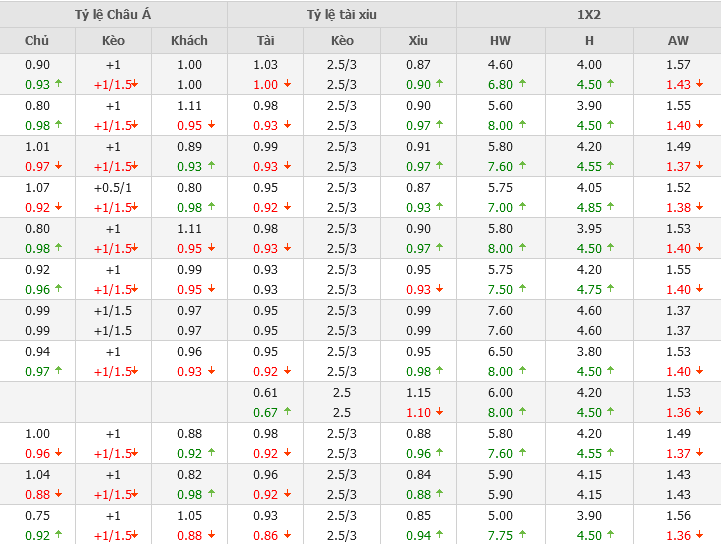Click the green up arrow next to 4.75

610,289
